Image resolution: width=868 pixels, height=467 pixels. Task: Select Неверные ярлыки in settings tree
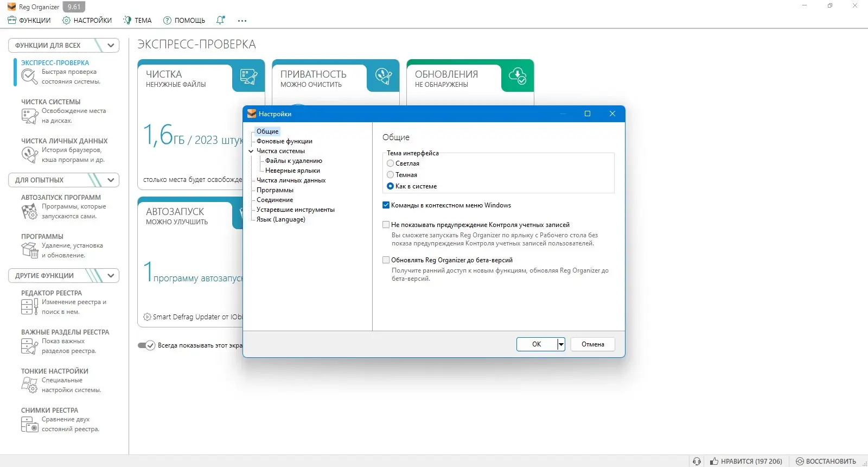[x=292, y=171]
